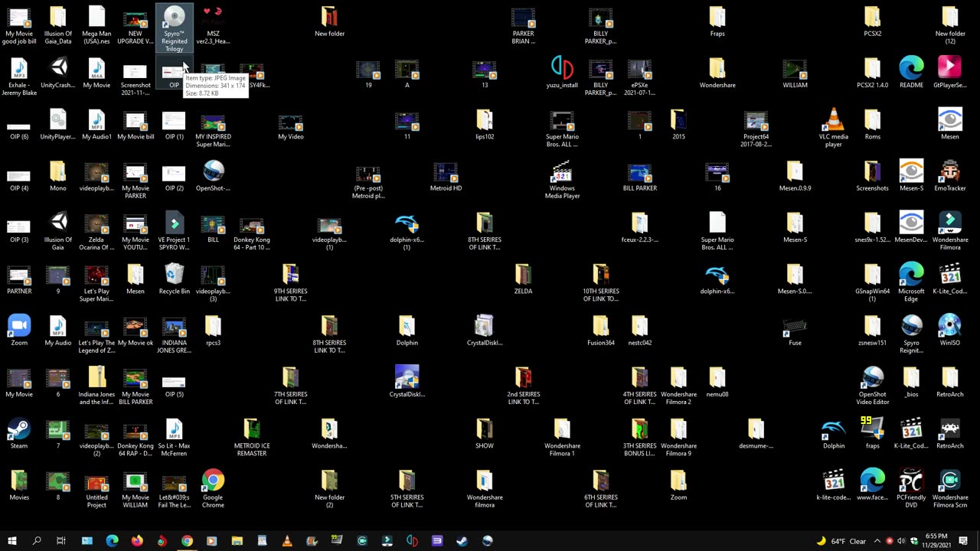
Task: Open the Movies folder icon
Action: [19, 485]
